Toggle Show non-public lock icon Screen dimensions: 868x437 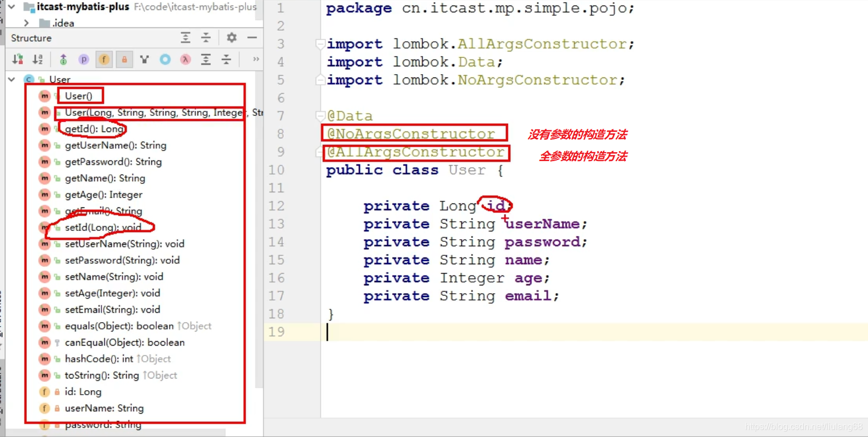[x=124, y=59]
